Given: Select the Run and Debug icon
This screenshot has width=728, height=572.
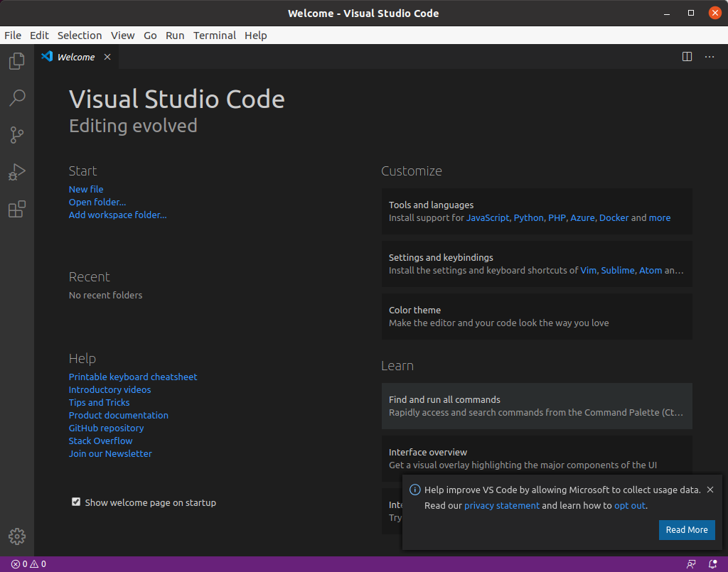Looking at the screenshot, I should 16,172.
